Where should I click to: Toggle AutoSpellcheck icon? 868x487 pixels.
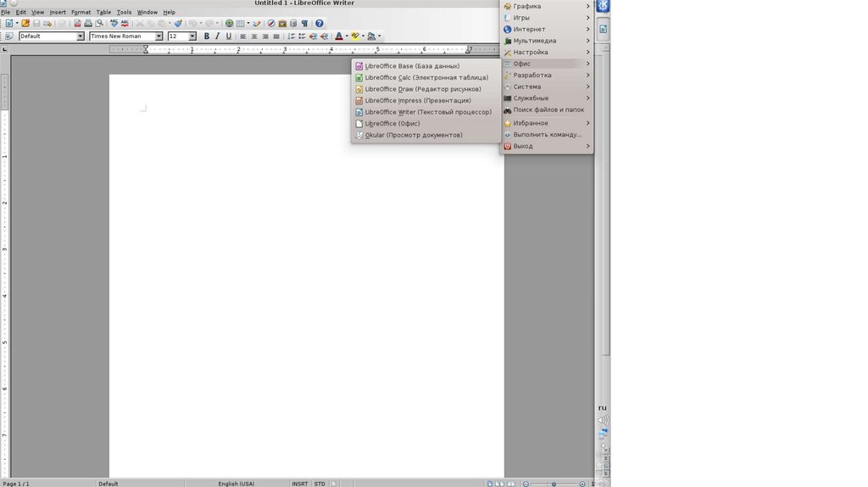125,23
